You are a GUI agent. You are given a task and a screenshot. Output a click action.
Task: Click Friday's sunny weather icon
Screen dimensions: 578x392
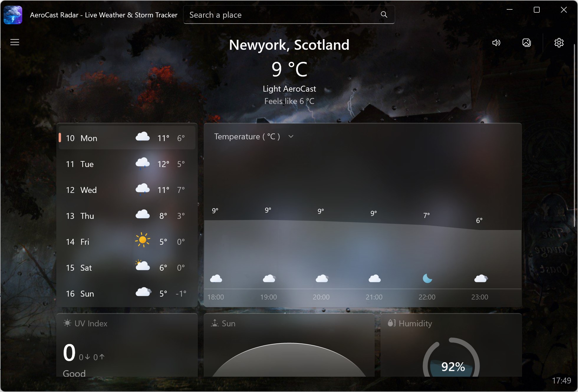click(142, 241)
